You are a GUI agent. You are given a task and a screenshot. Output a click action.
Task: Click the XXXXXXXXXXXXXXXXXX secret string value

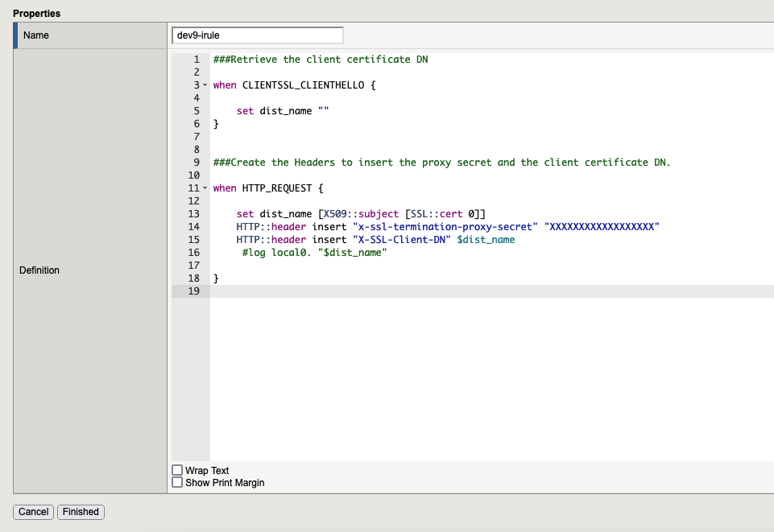[603, 227]
